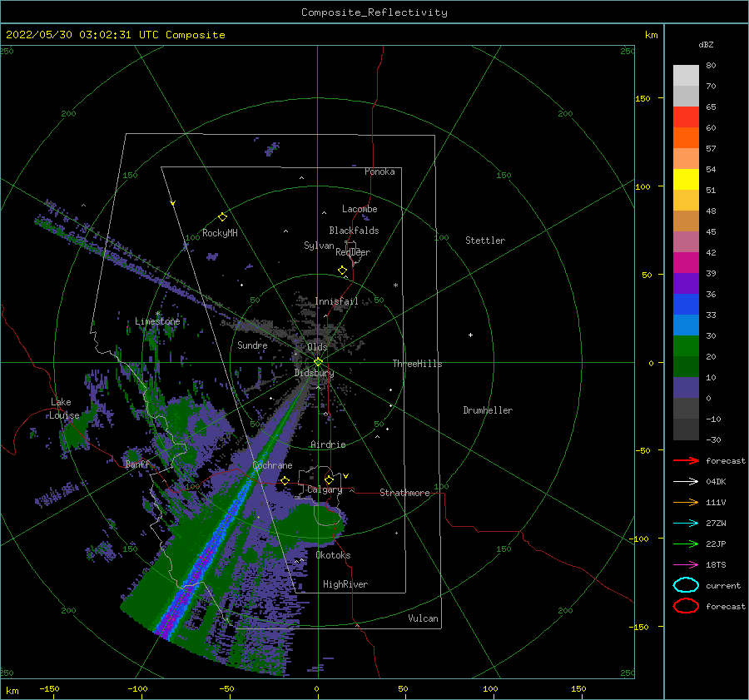Viewport: 749px width, 700px height.
Task: Click the HighRiver town label
Action: 345,584
